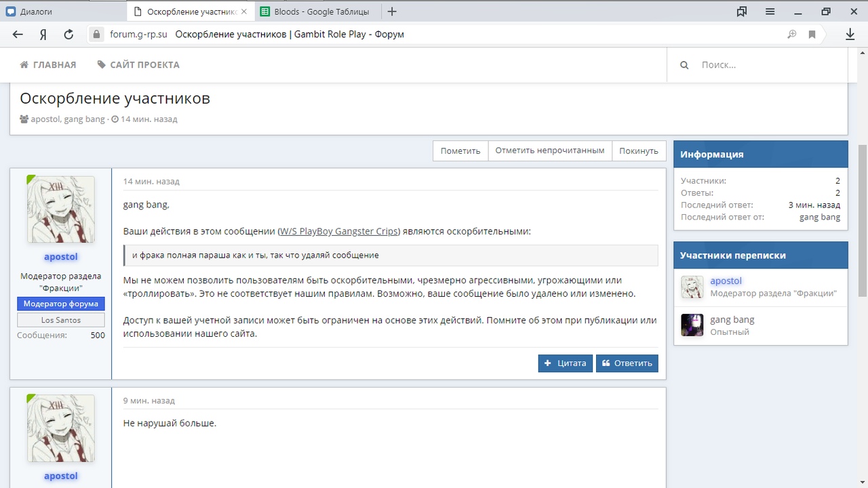Leave conversation with Покинуть button
Viewport: 868px width, 488px height.
[639, 150]
